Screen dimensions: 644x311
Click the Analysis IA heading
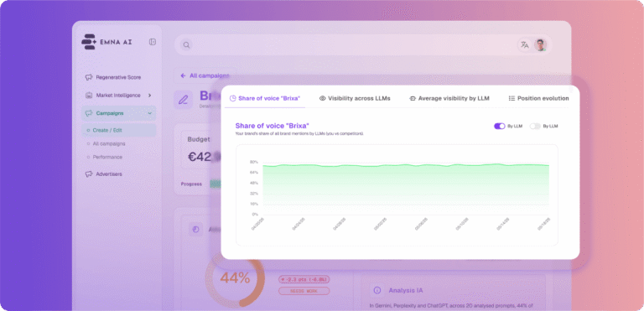coord(406,290)
